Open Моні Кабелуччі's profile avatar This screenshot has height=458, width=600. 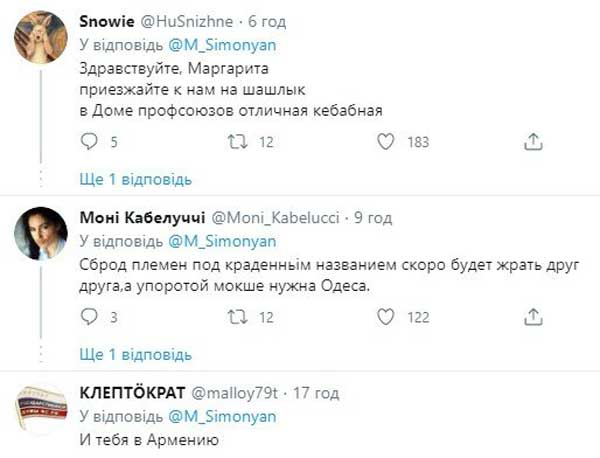pyautogui.click(x=40, y=234)
